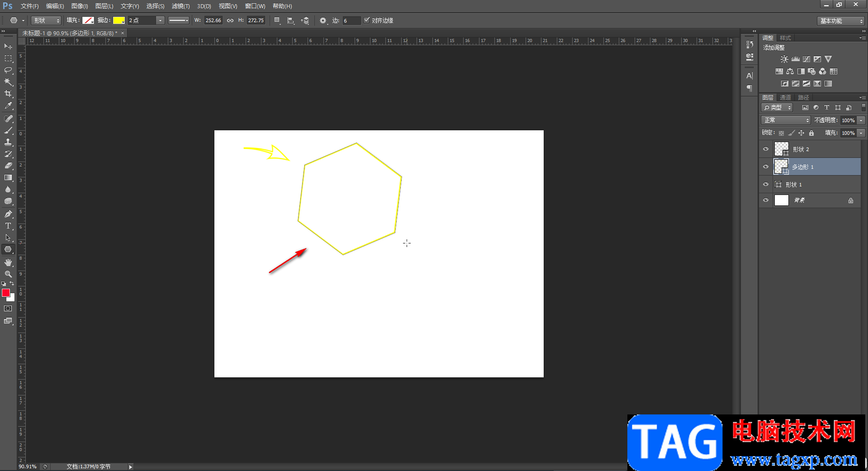The width and height of the screenshot is (868, 471).
Task: Hide the 形状 2 layer
Action: point(766,149)
